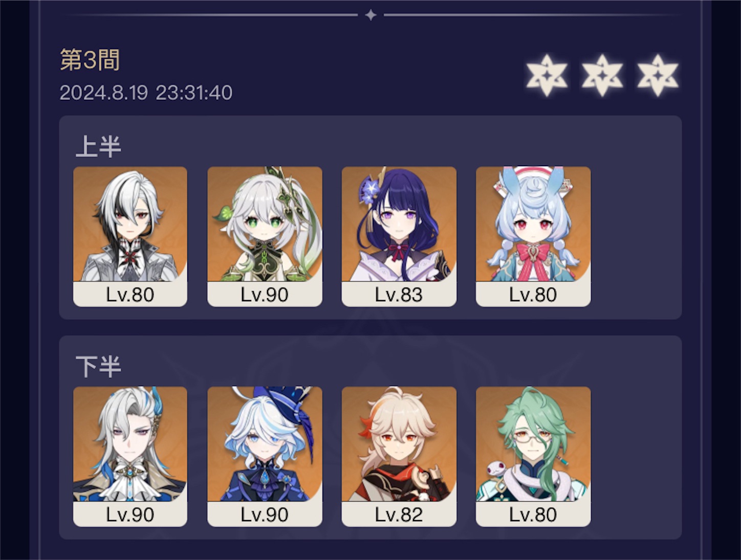This screenshot has width=741, height=560.
Task: Select the blue-haired bunny-hat character card
Action: (533, 236)
